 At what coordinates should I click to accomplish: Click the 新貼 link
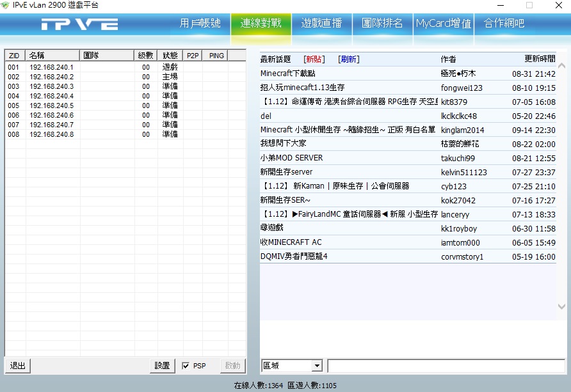coord(314,59)
